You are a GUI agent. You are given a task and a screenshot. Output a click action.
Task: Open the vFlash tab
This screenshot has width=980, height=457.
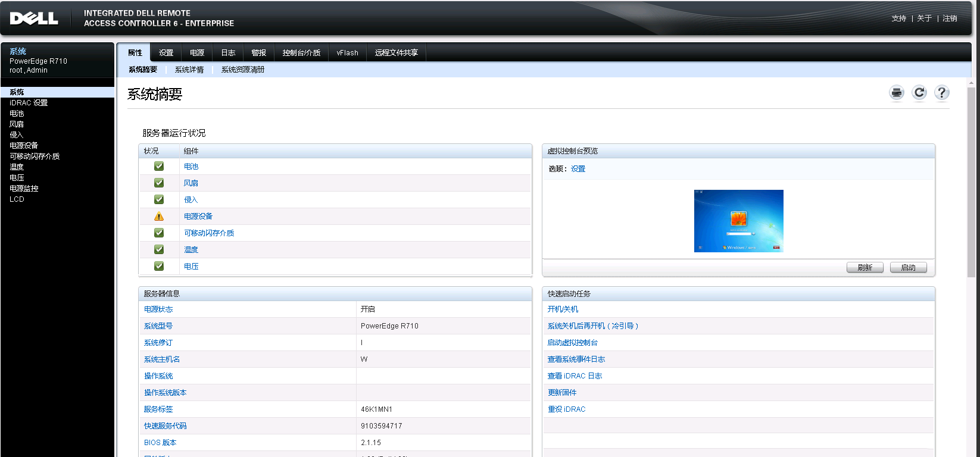[348, 53]
